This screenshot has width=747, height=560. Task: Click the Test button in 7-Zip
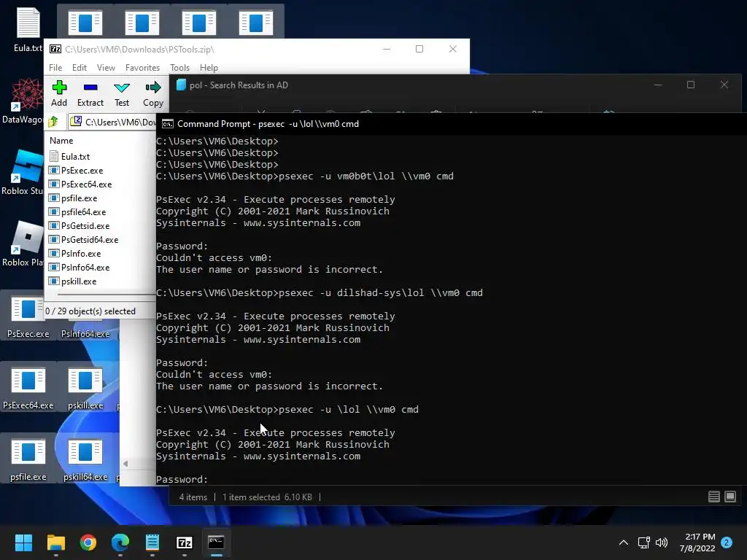[122, 94]
